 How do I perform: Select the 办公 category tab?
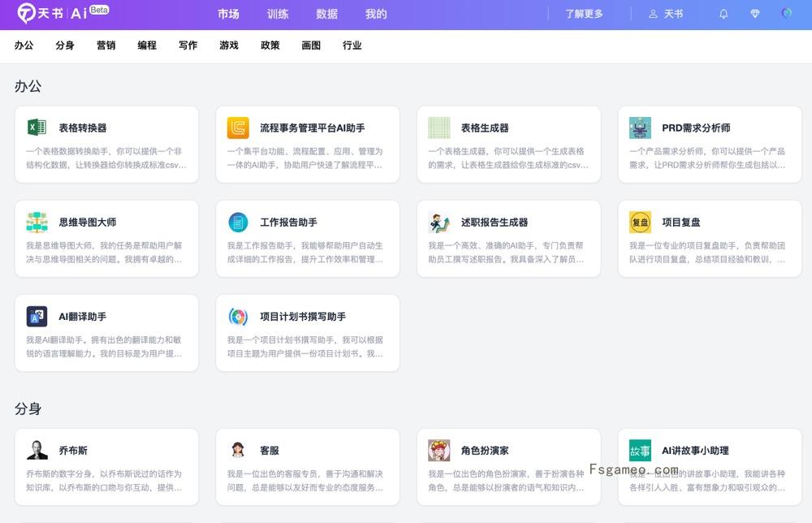(x=24, y=45)
